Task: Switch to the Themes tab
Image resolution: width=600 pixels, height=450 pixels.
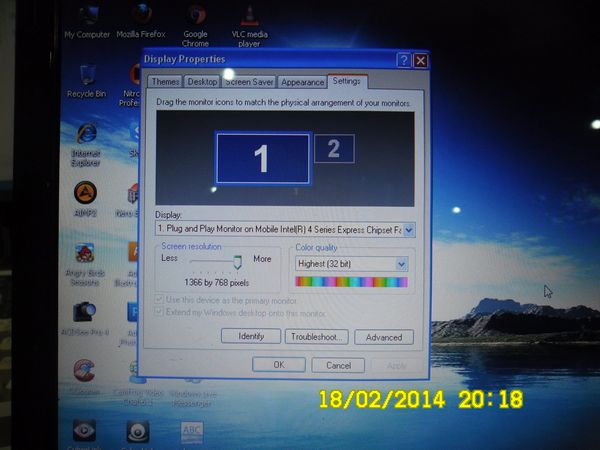Action: pos(165,82)
